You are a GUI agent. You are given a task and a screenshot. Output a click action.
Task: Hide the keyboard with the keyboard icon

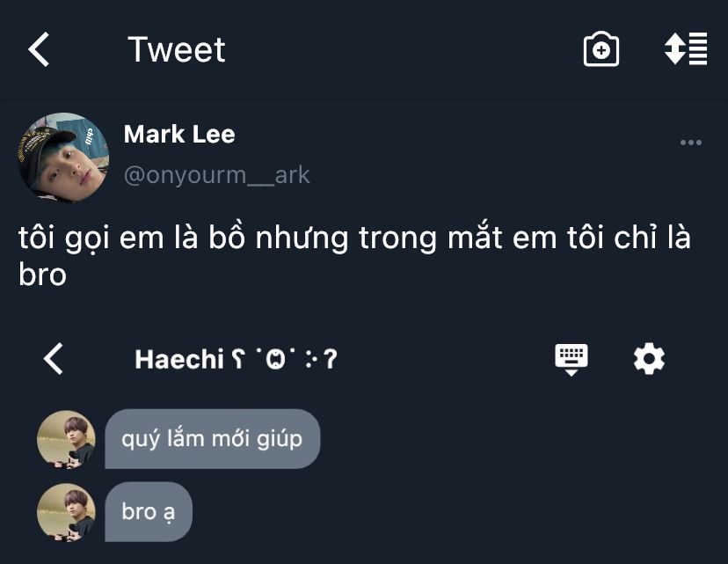(571, 359)
